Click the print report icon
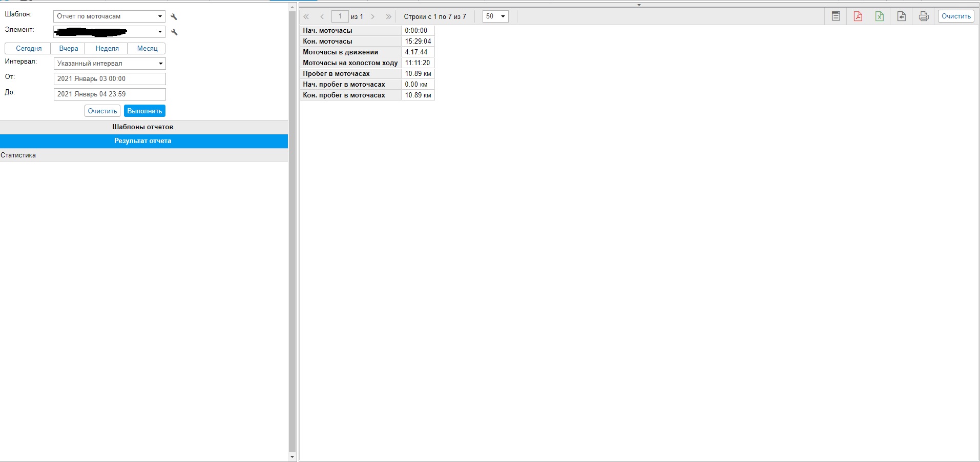This screenshot has height=462, width=980. [924, 16]
